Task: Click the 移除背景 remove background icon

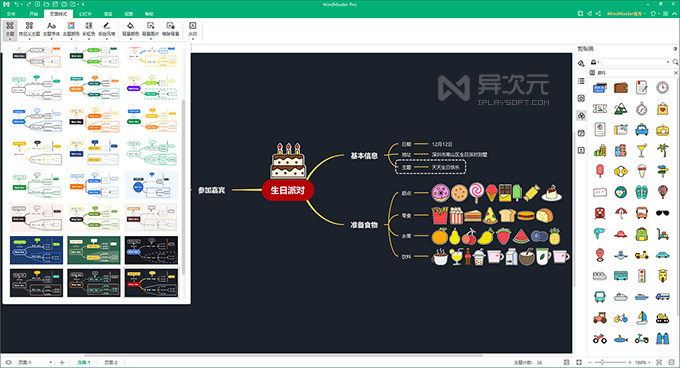Action: [170, 26]
